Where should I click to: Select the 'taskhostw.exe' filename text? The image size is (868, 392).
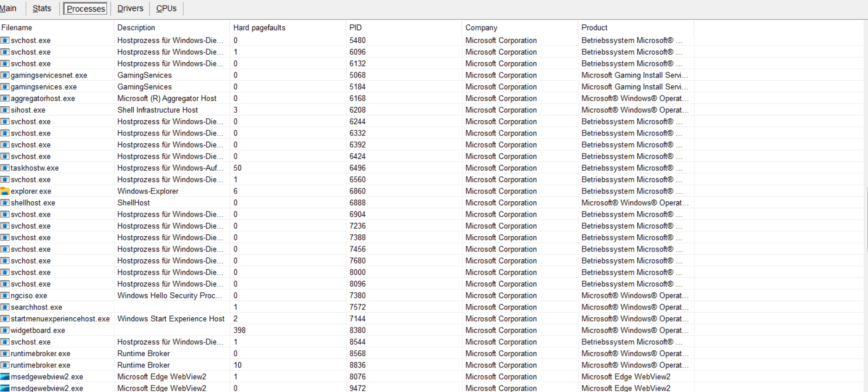[x=35, y=168]
